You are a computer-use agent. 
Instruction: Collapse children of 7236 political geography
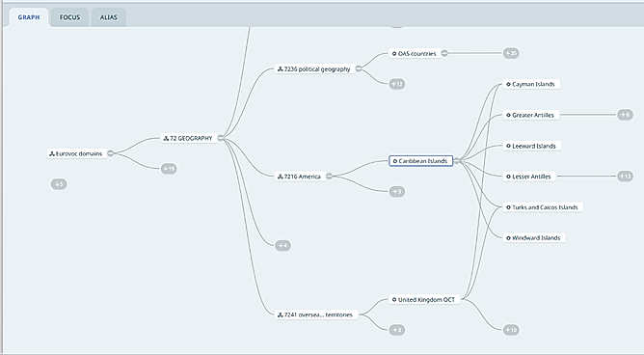[x=359, y=68]
